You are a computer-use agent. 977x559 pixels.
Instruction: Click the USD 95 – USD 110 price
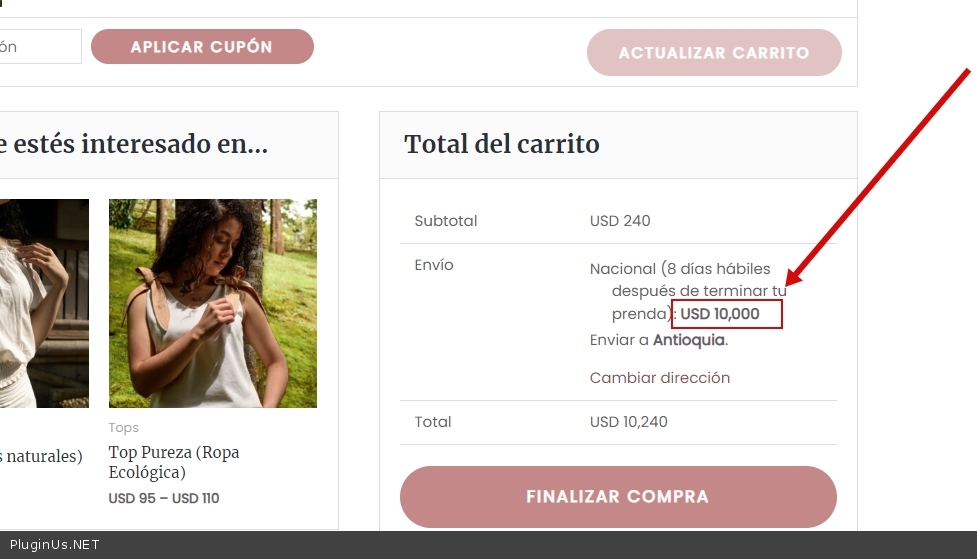[164, 499]
